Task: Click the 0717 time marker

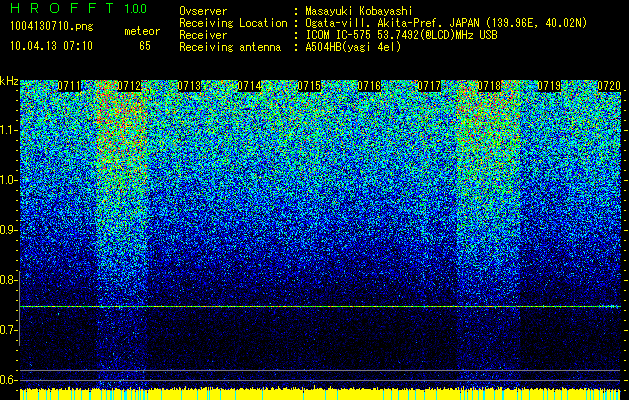Action: [x=429, y=86]
